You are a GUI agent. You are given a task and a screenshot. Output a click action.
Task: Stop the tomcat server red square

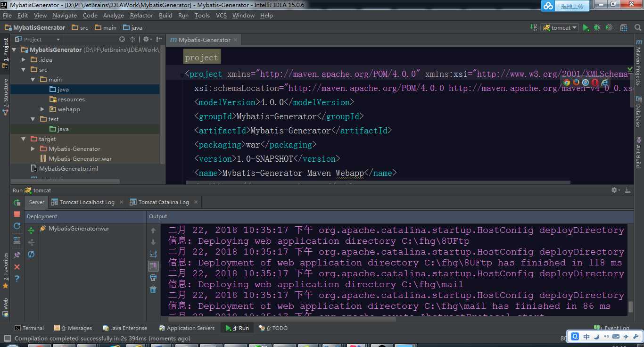(x=17, y=214)
